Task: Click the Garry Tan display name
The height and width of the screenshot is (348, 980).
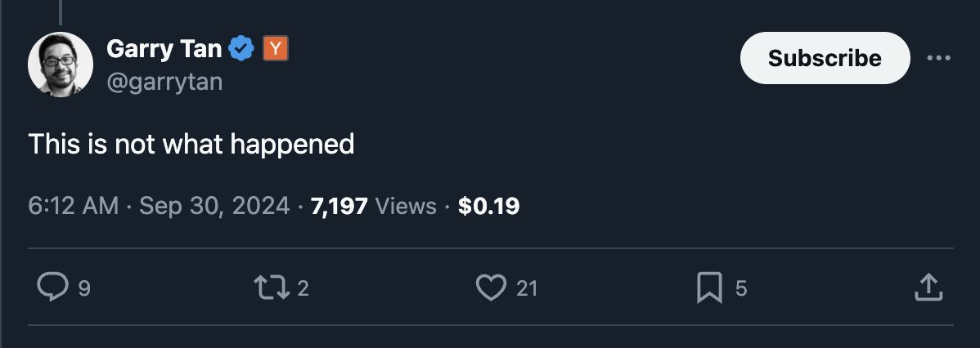Action: 164,50
